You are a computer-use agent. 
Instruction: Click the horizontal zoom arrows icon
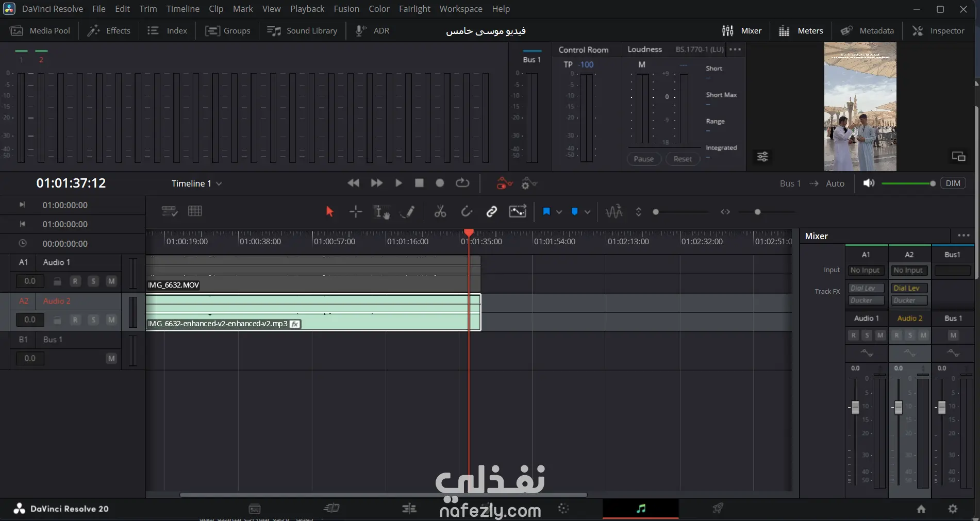(725, 212)
